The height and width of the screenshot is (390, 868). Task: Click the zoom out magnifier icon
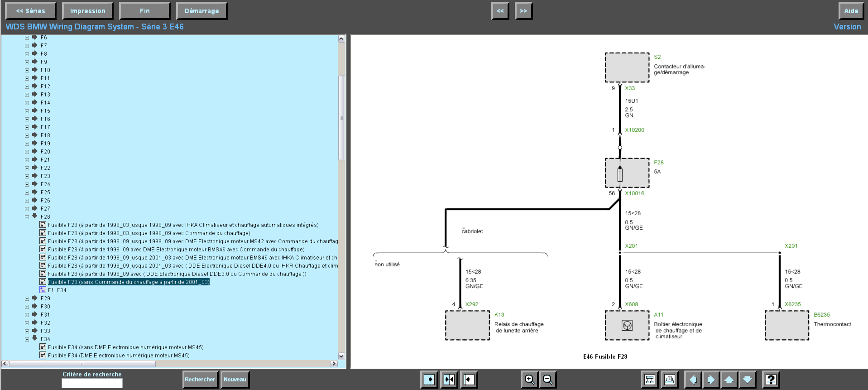coord(548,379)
